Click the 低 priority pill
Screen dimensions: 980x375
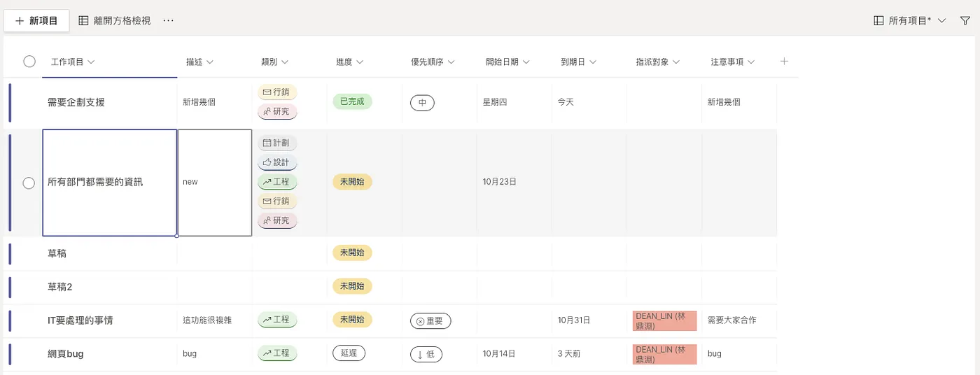tap(426, 355)
